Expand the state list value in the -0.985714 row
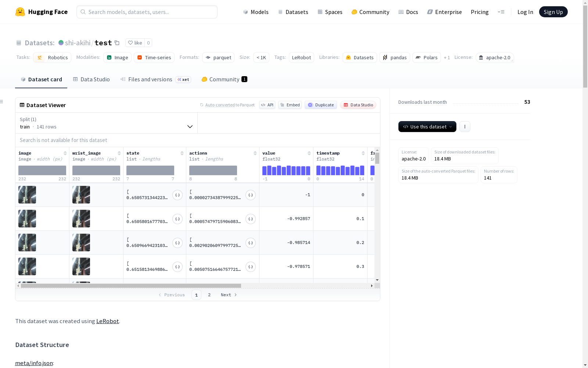Screen dimensions: 588x368 pyautogui.click(x=178, y=243)
